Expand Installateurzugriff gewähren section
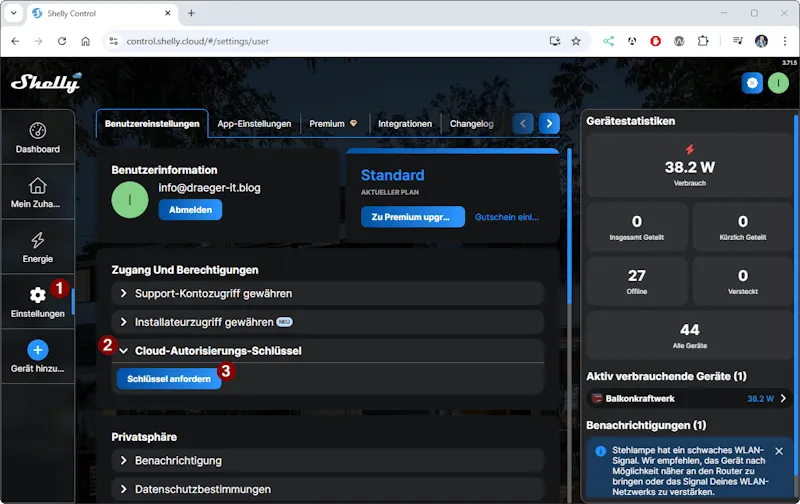This screenshot has width=800, height=504. coord(124,322)
